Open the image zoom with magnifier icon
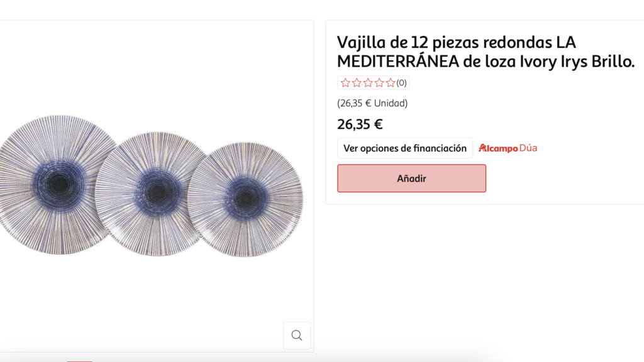Screen dimensions: 644x362 296,336
